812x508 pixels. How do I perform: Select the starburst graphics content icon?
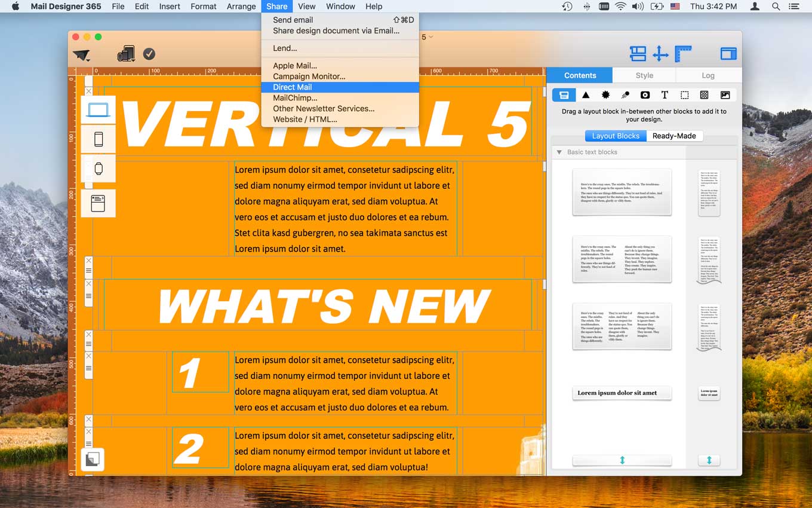605,95
